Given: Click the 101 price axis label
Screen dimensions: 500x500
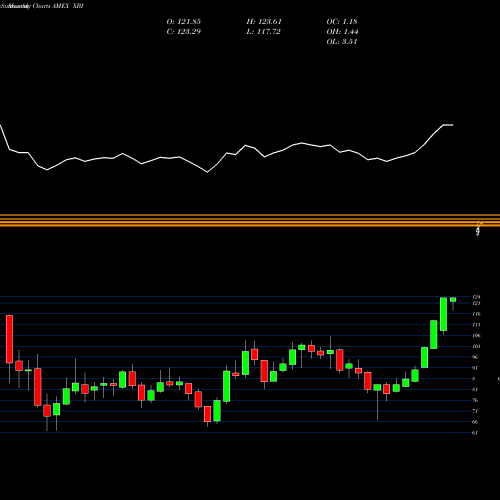Looking at the screenshot, I should pos(476,346).
